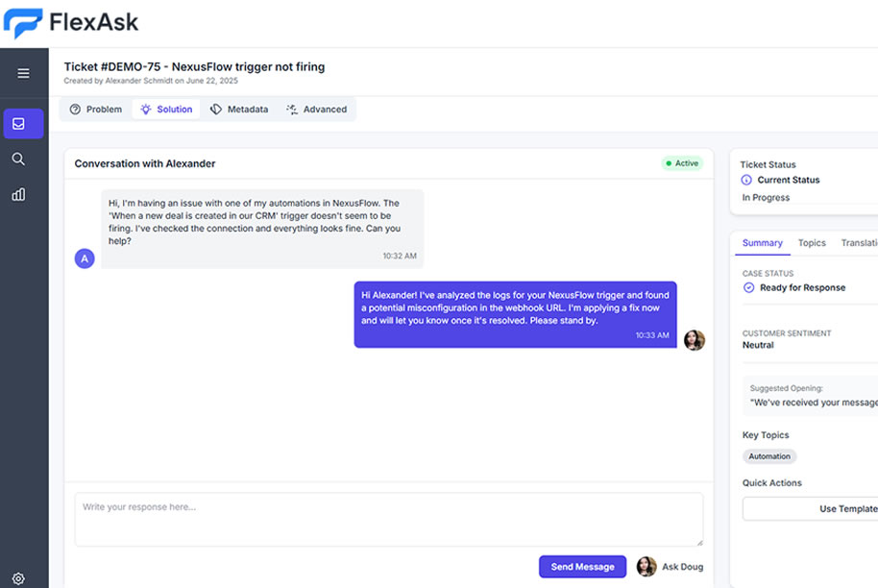
Task: Open analytics bar chart in sidebar
Action: pyautogui.click(x=18, y=194)
